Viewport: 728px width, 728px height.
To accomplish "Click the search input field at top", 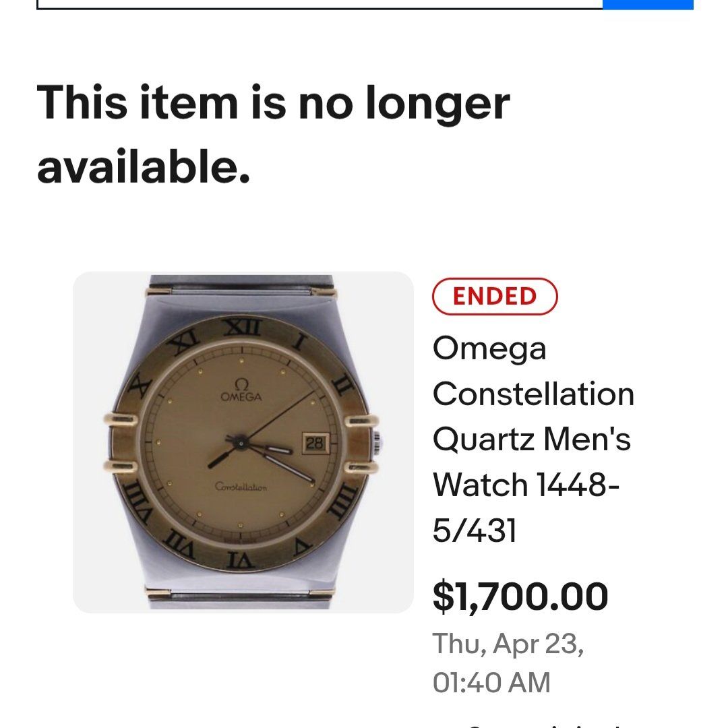I will tap(317, 4).
